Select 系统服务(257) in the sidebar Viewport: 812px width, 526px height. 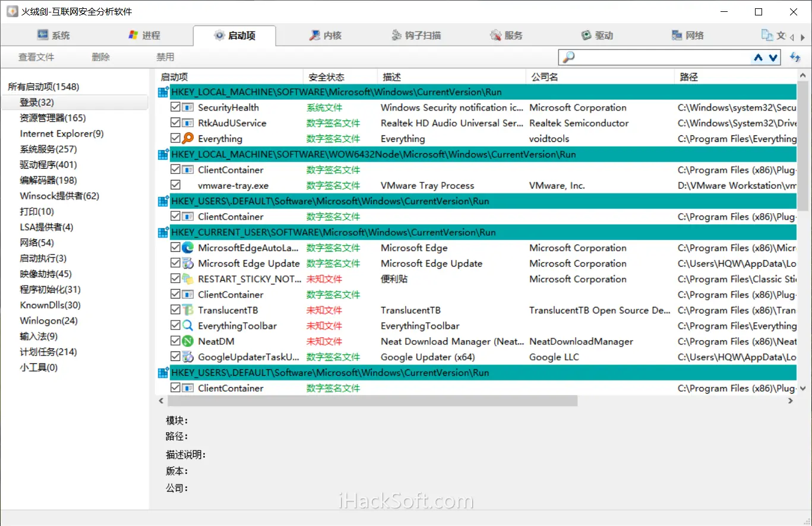click(x=48, y=149)
